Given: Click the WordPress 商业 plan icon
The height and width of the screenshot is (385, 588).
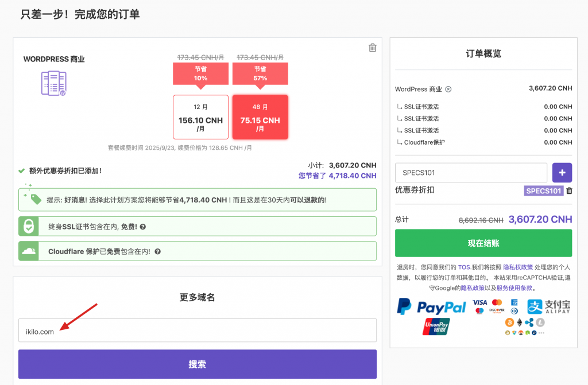Looking at the screenshot, I should pyautogui.click(x=53, y=84).
